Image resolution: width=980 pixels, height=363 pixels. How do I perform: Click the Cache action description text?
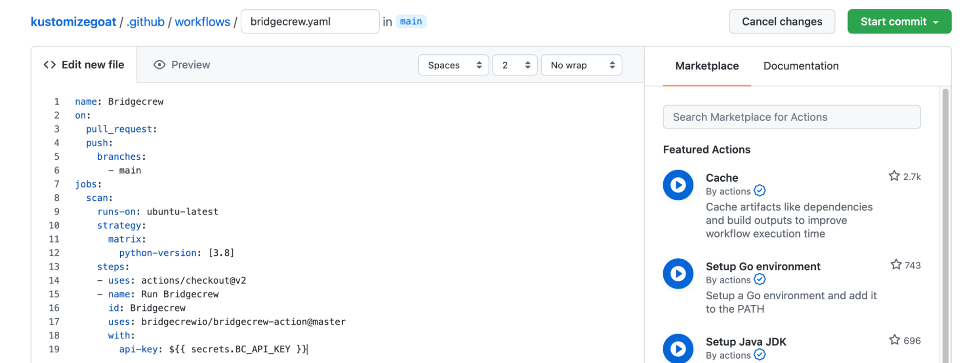(x=789, y=220)
